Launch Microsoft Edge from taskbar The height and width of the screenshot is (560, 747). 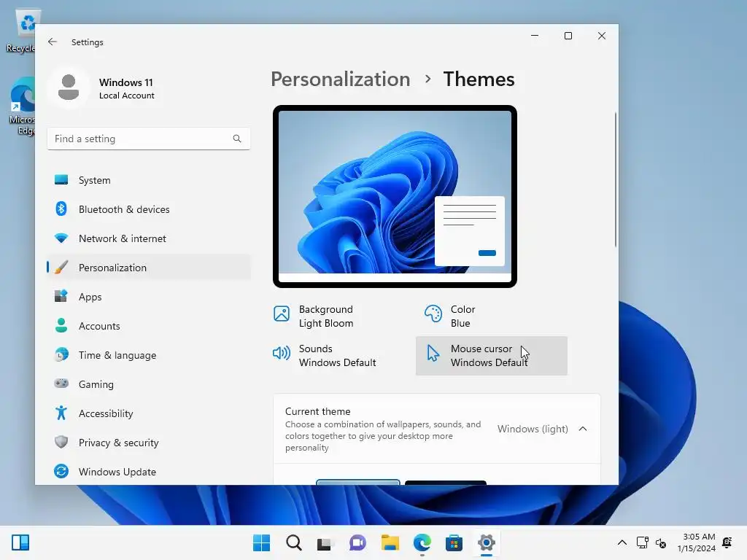coord(422,542)
